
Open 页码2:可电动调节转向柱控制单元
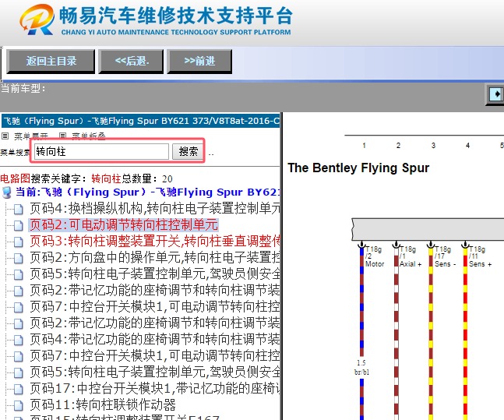coord(124,224)
